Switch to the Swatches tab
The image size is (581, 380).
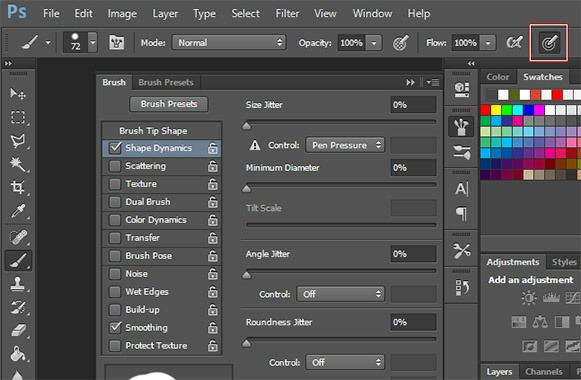(x=542, y=77)
